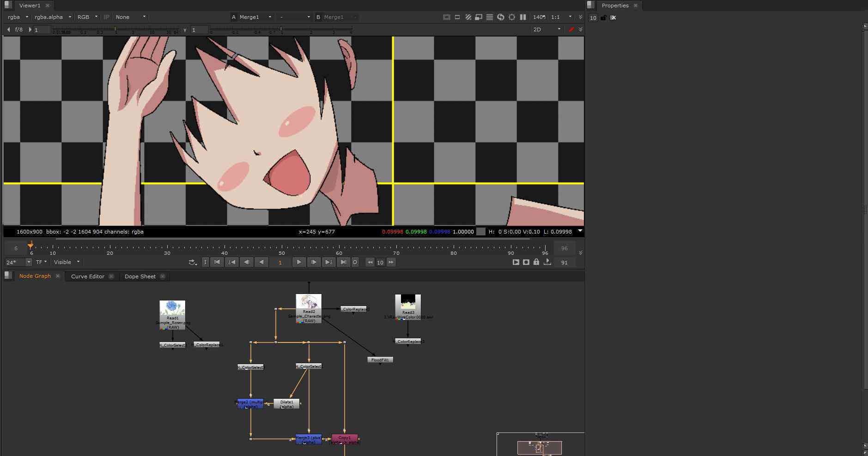The height and width of the screenshot is (456, 868).
Task: Click the Properties clear all panels icon
Action: click(613, 18)
